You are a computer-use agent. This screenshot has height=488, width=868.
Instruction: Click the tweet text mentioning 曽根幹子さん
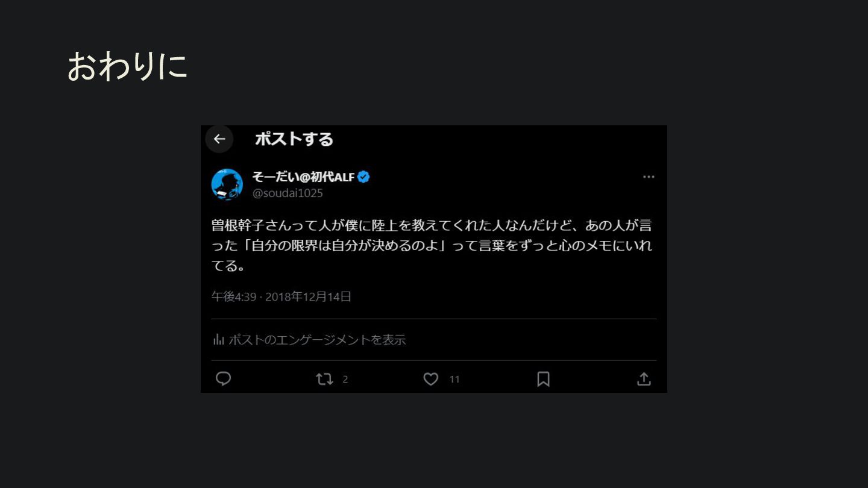pyautogui.click(x=432, y=246)
